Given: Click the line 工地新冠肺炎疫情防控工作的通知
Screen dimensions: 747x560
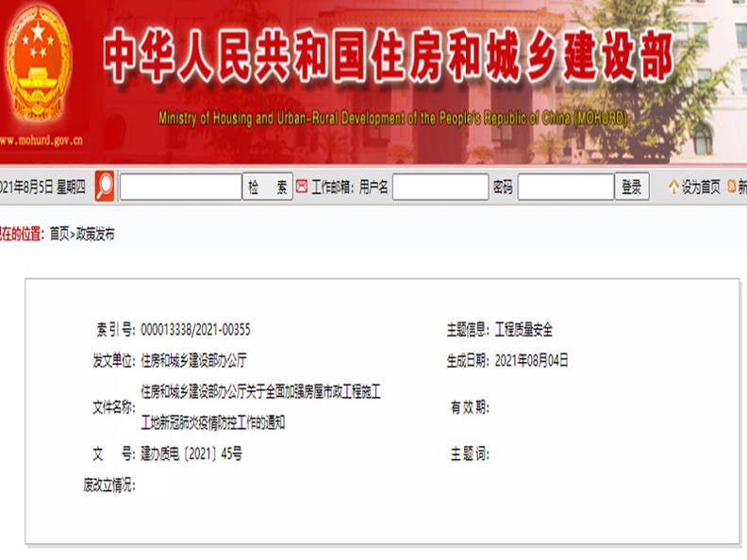Looking at the screenshot, I should (212, 422).
